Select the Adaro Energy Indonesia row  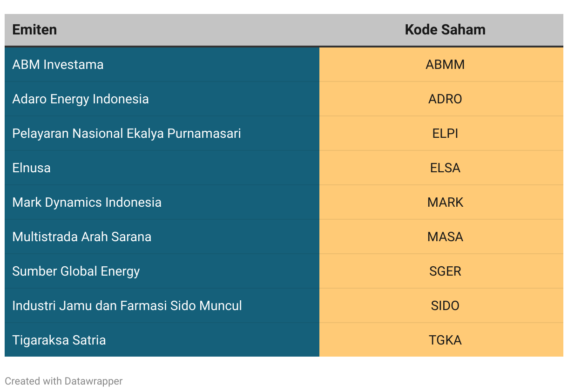284,99
